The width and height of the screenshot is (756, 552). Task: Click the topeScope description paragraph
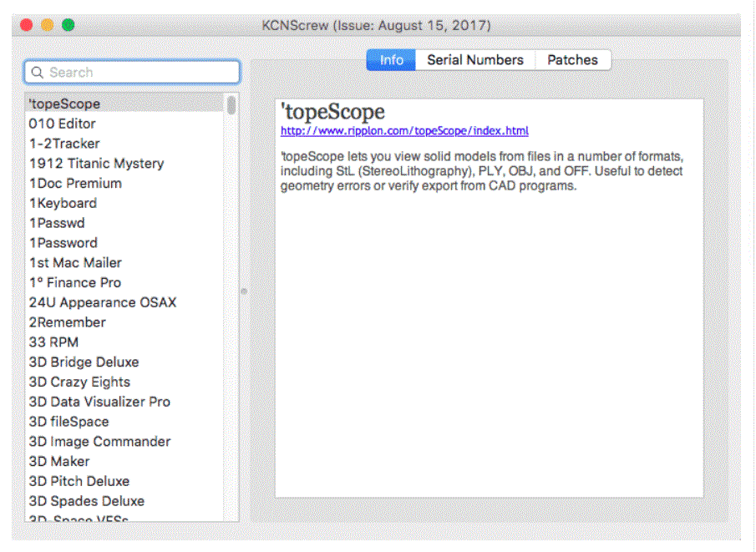482,171
